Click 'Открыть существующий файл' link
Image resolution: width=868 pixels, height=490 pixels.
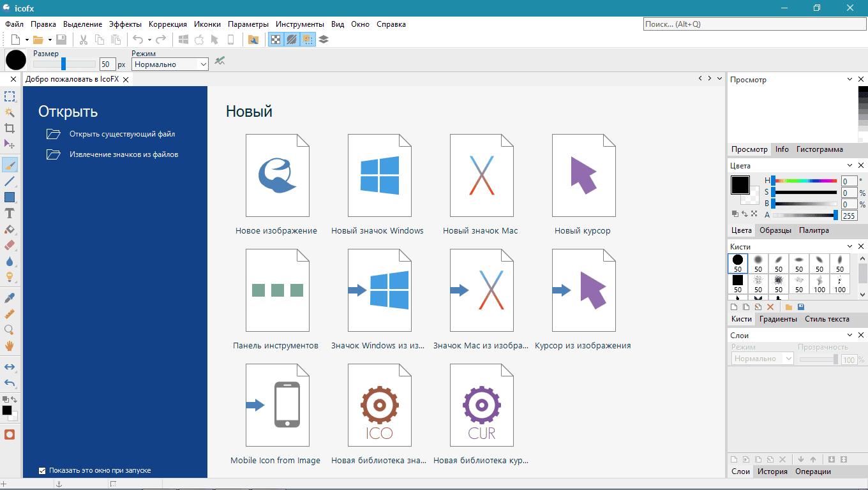122,135
